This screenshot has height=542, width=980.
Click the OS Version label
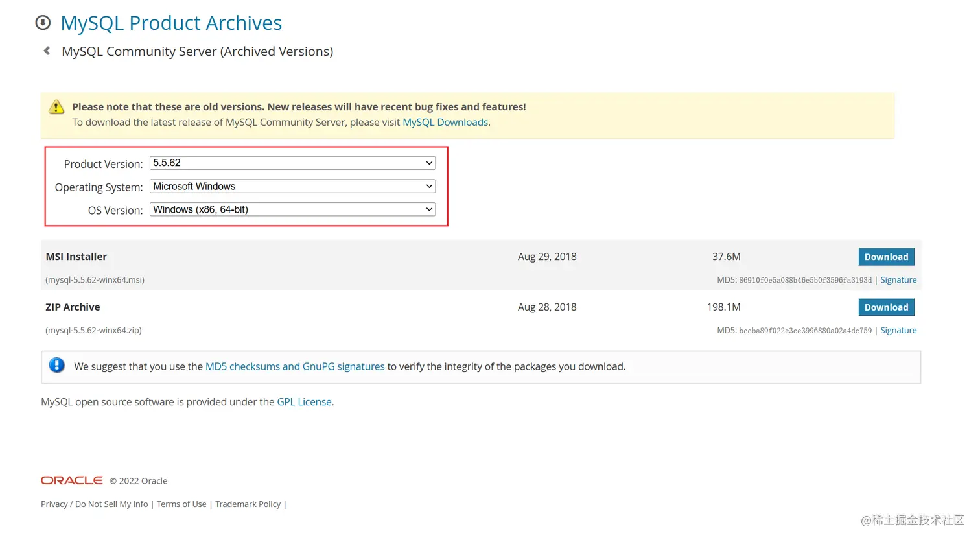tap(115, 211)
